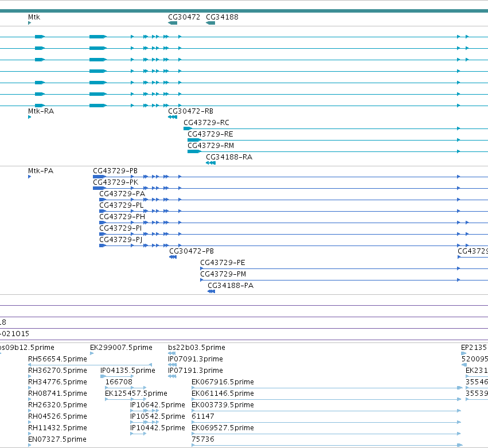Open the CG30472-RB transcript
488x448 pixels.
tap(190, 111)
